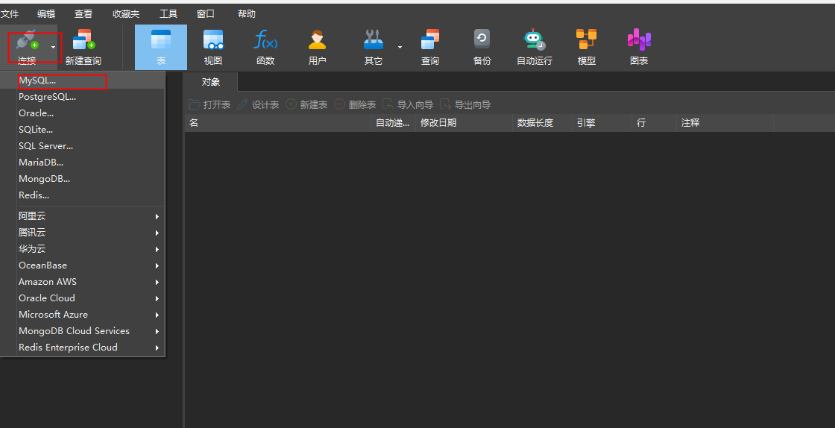835x428 pixels.
Task: Choose MongoDB... from connection list
Action: point(83,179)
